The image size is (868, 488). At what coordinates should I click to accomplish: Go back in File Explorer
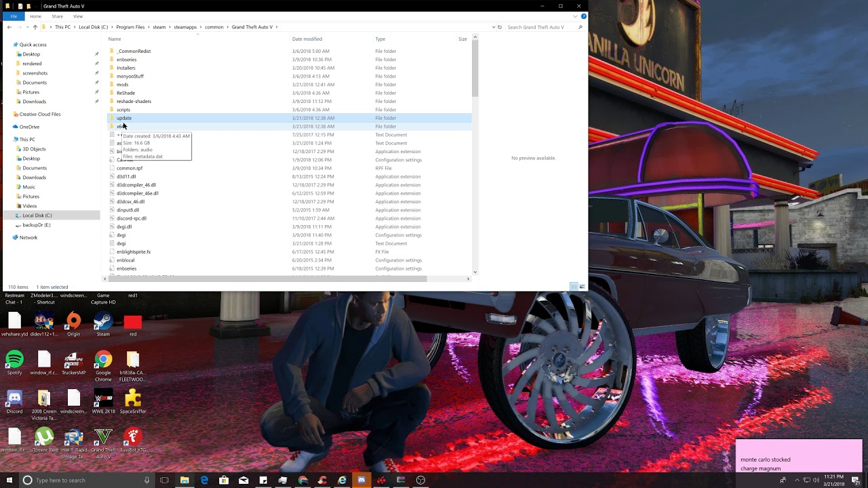[9, 27]
